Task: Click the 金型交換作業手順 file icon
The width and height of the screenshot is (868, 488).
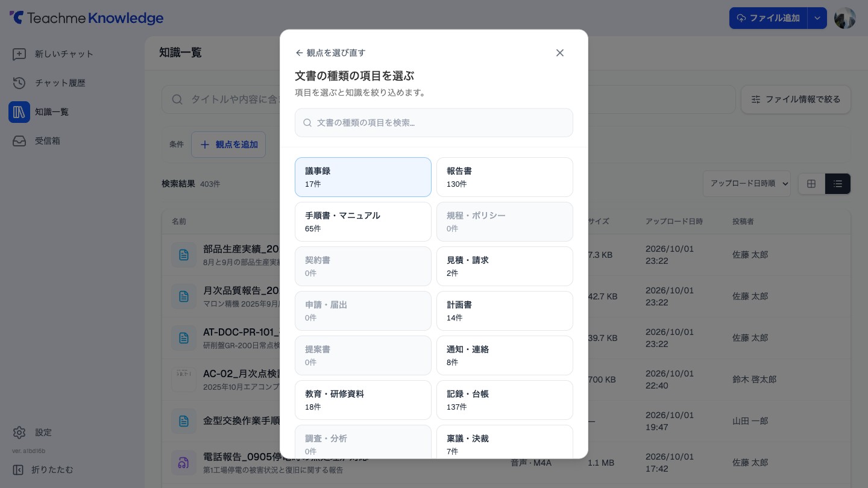Action: [x=184, y=421]
